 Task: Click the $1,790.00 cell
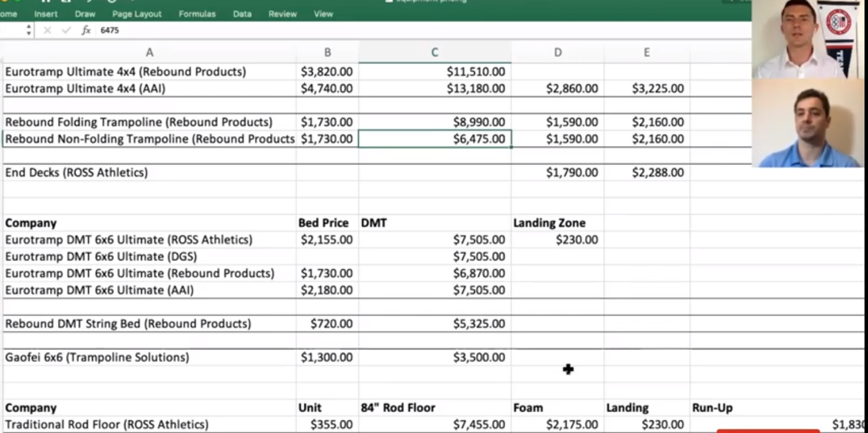click(x=558, y=173)
